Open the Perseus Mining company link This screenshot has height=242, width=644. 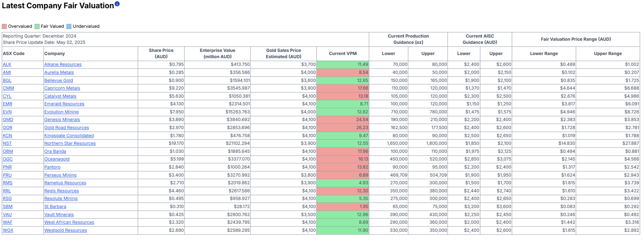[60, 175]
